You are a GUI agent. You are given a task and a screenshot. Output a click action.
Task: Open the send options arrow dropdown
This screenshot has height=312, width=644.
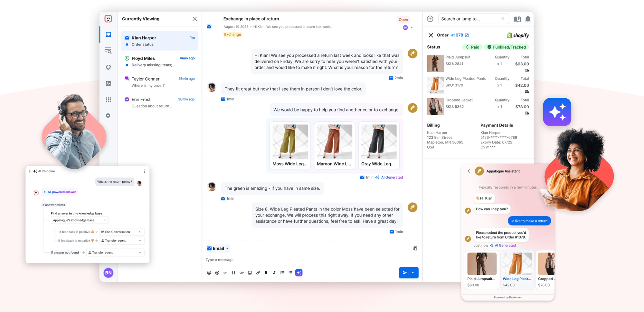pos(413,273)
